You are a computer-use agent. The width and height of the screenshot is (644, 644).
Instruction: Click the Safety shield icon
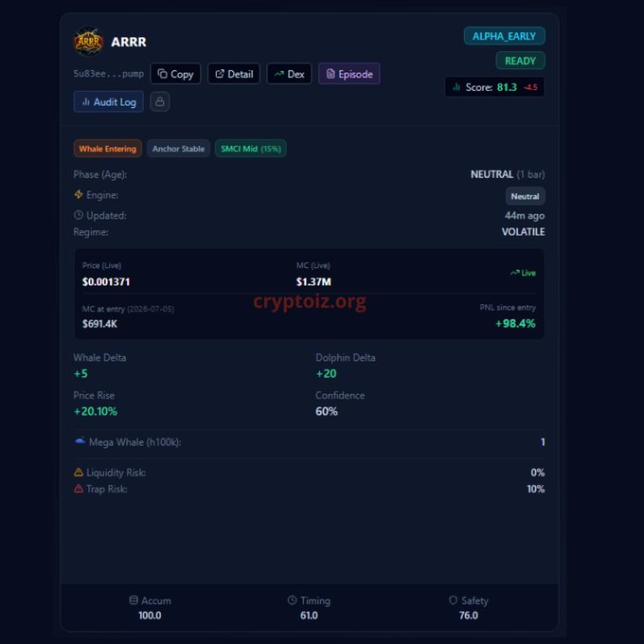click(x=453, y=600)
